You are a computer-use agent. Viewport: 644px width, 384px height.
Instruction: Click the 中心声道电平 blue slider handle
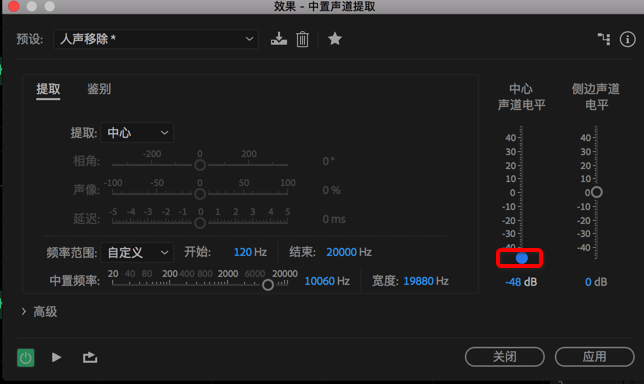[x=522, y=258]
